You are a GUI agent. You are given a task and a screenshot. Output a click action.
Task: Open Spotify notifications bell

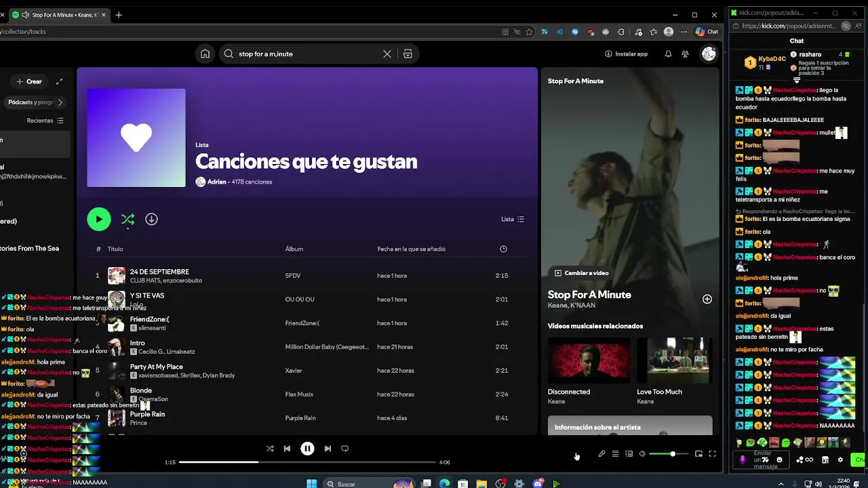point(668,54)
